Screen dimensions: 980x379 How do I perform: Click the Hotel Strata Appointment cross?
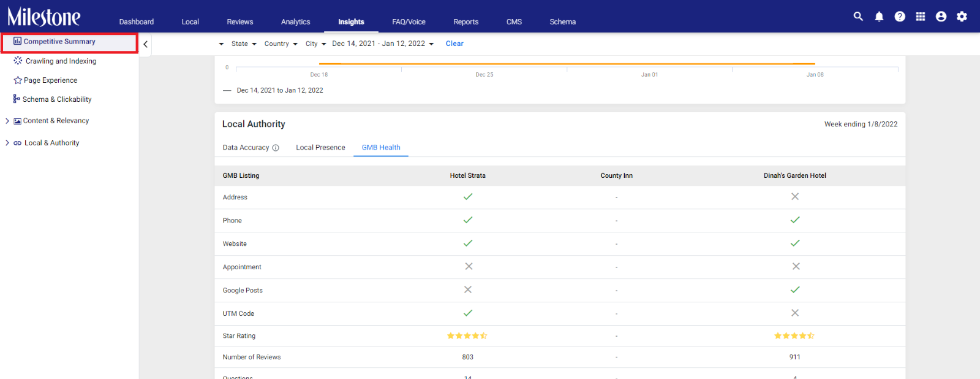(469, 267)
